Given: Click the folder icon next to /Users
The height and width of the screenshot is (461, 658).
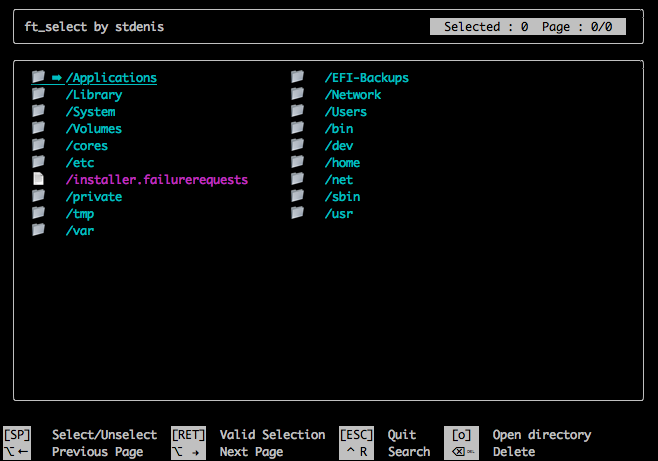Looking at the screenshot, I should [x=297, y=110].
